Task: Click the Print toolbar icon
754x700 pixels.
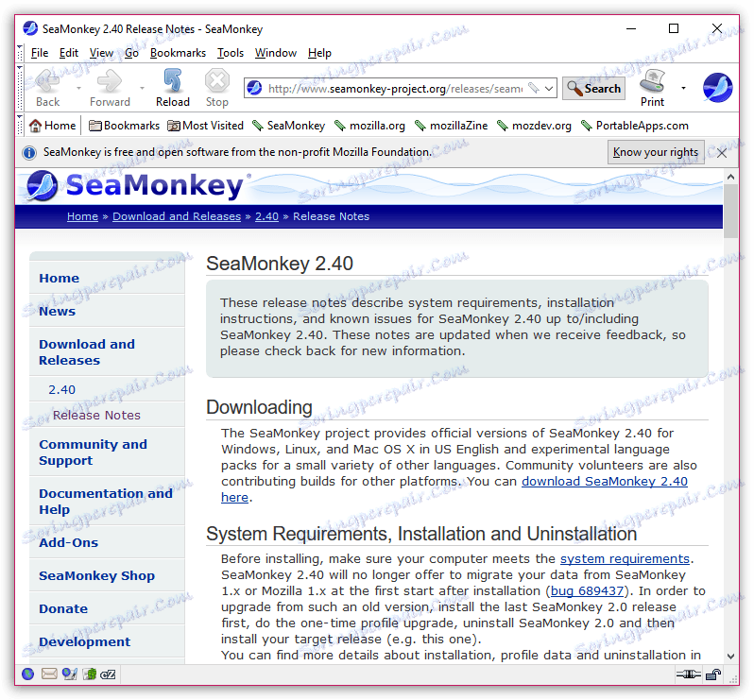Action: click(652, 88)
